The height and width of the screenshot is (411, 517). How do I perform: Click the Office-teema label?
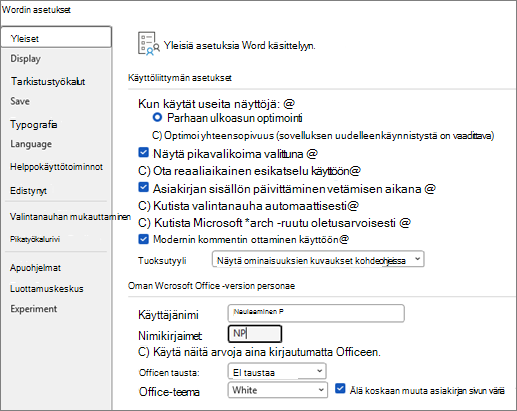click(x=169, y=392)
